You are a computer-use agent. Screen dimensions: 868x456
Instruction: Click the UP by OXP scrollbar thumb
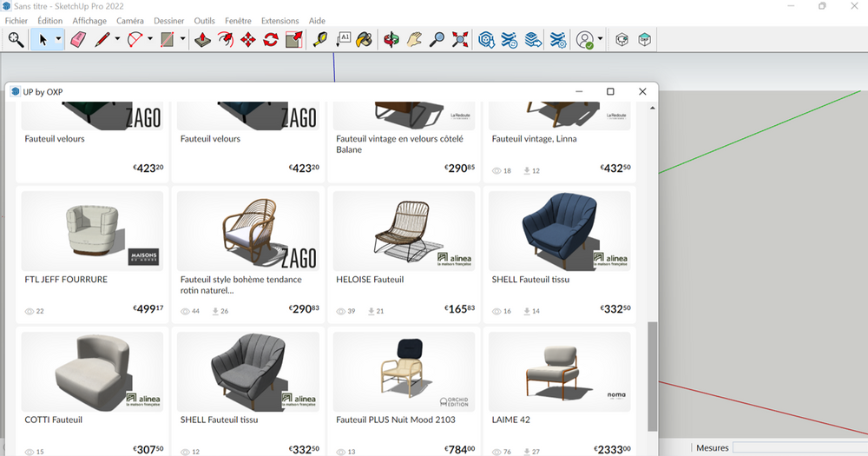653,376
